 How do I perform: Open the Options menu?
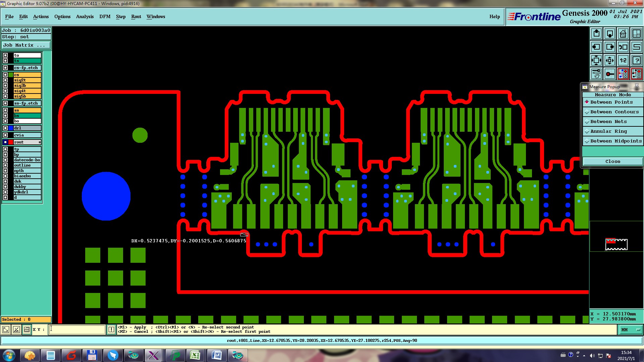62,16
